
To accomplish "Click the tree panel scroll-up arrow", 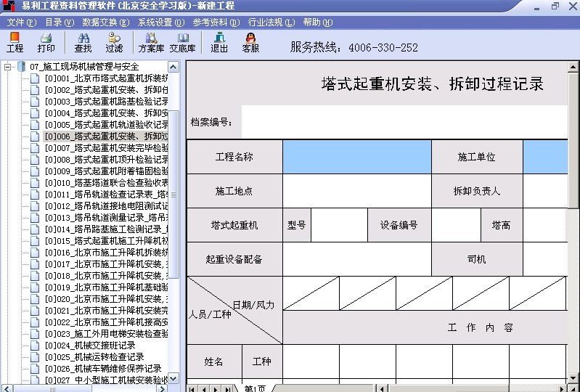I will point(174,67).
